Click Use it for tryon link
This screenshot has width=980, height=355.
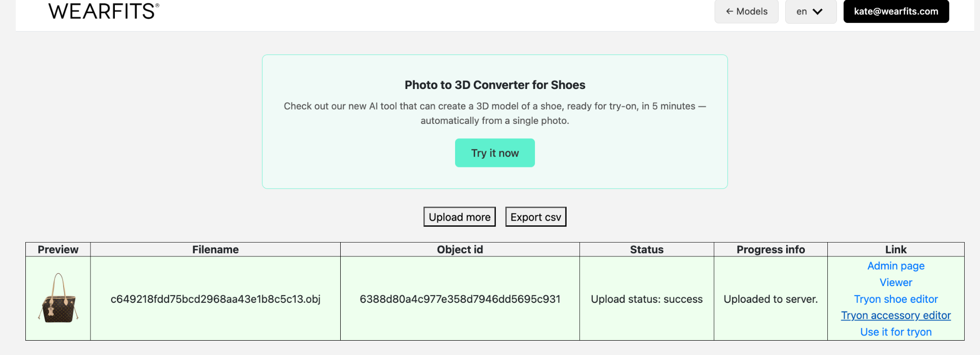pos(895,332)
